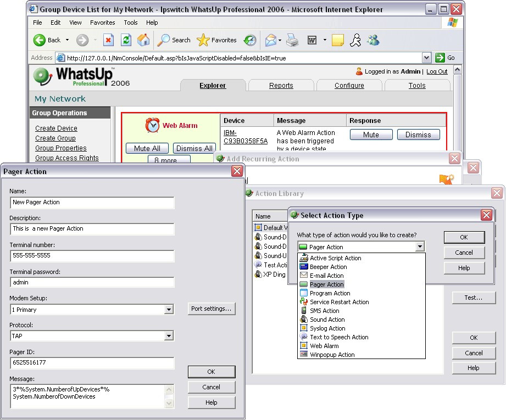Click the Stop loading icon in IE toolbar
The width and height of the screenshot is (506, 420).
click(x=108, y=40)
